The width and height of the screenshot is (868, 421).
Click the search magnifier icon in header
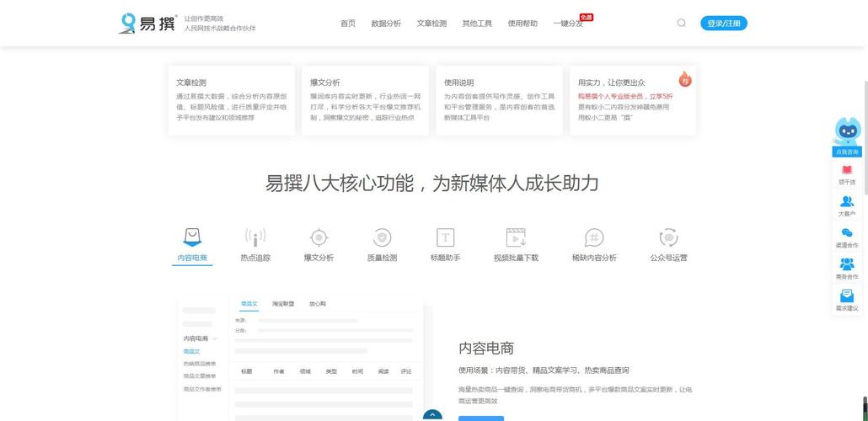coord(681,24)
